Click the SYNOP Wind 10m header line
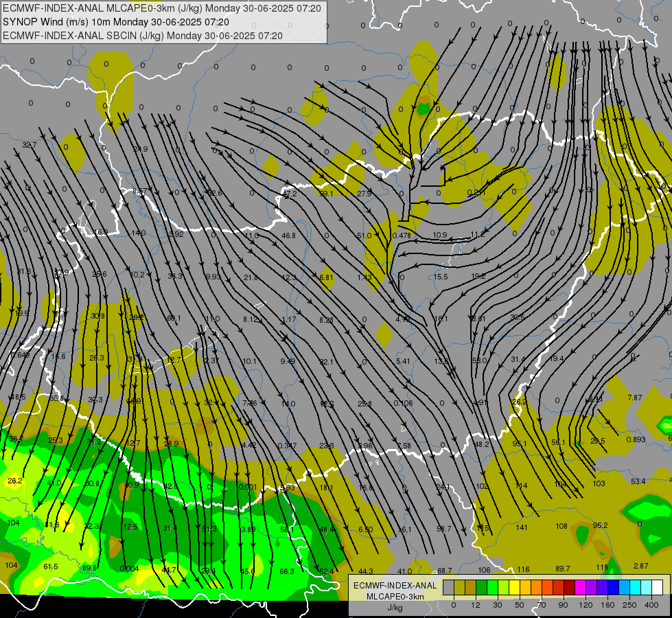 click(x=116, y=22)
